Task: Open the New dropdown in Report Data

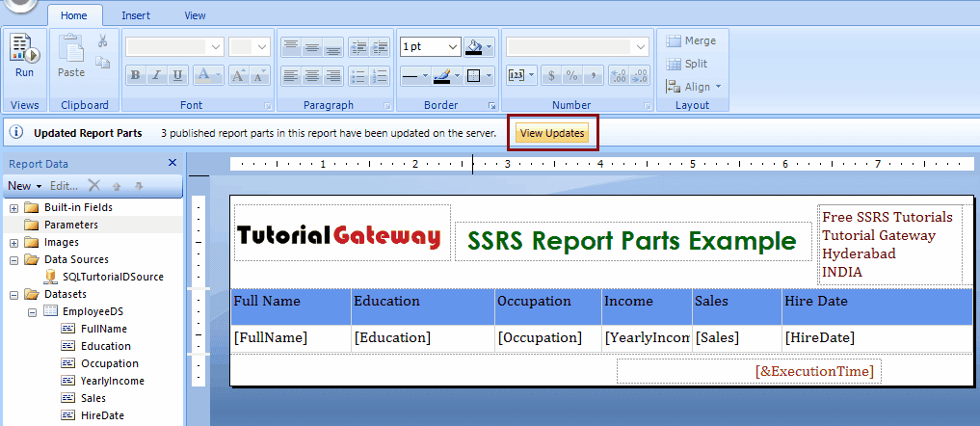Action: 25,186
